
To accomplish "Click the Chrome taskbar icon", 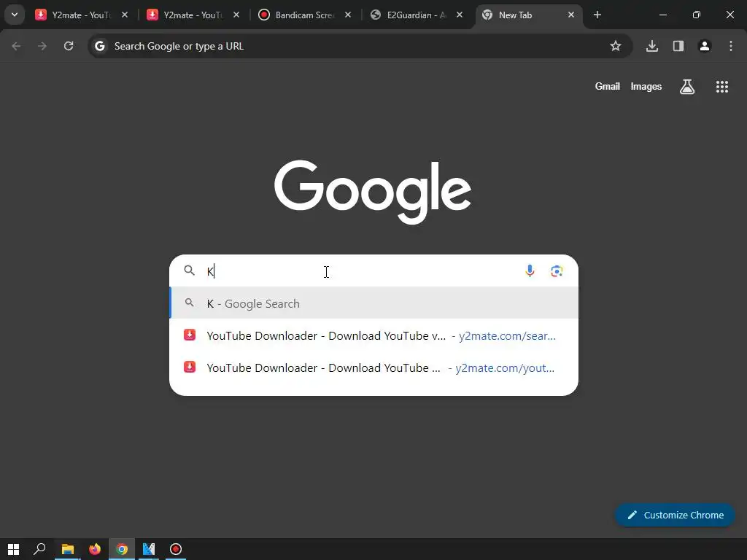I will coord(122,549).
